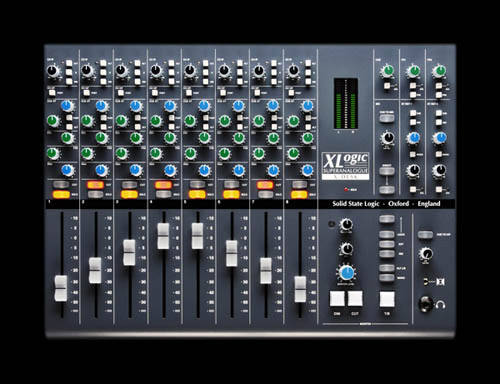Click the Solid State Logic Oxford England strip

click(x=386, y=204)
